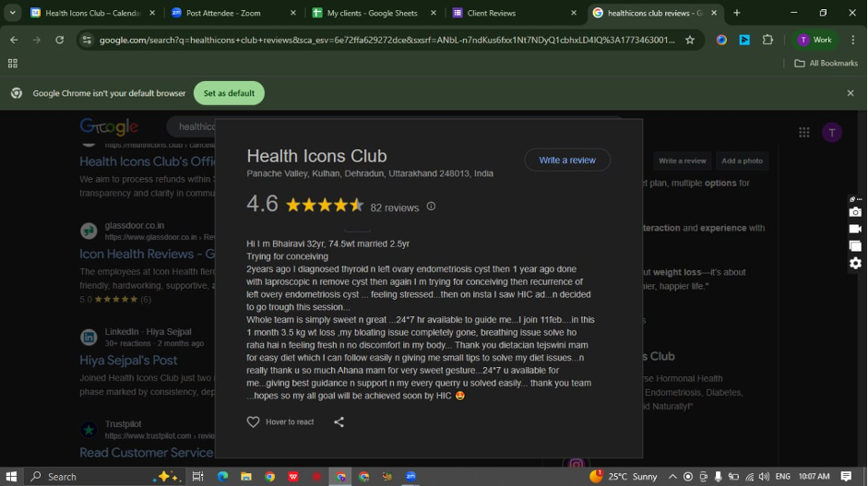Open a new browser tab
The image size is (868, 486).
coord(737,13)
